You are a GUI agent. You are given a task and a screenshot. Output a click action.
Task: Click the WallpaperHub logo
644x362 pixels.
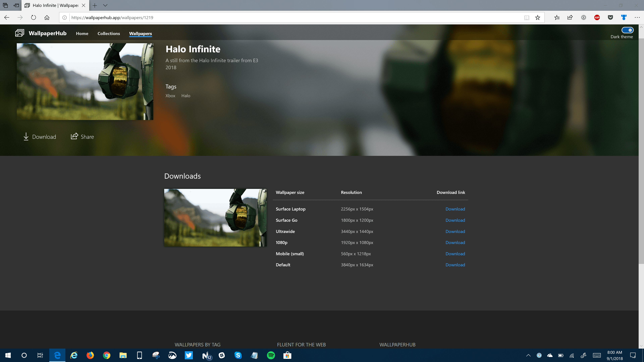20,33
